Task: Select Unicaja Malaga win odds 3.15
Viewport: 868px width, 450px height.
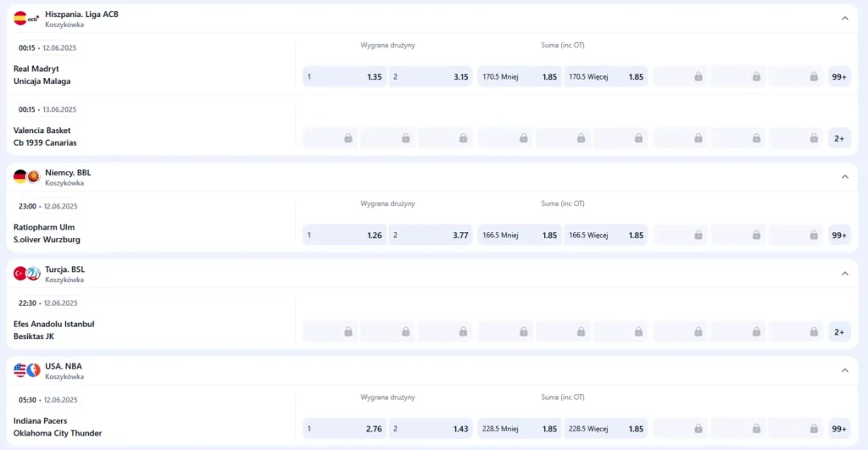Action: point(431,77)
